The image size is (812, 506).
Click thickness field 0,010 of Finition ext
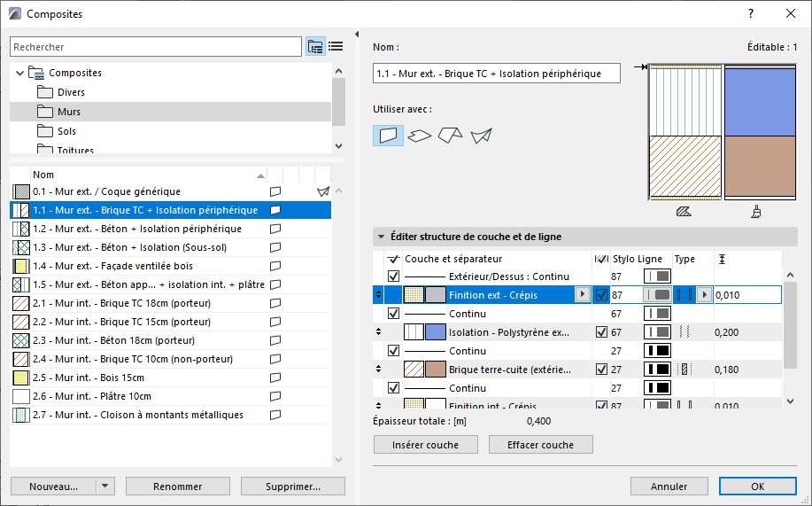pyautogui.click(x=747, y=295)
